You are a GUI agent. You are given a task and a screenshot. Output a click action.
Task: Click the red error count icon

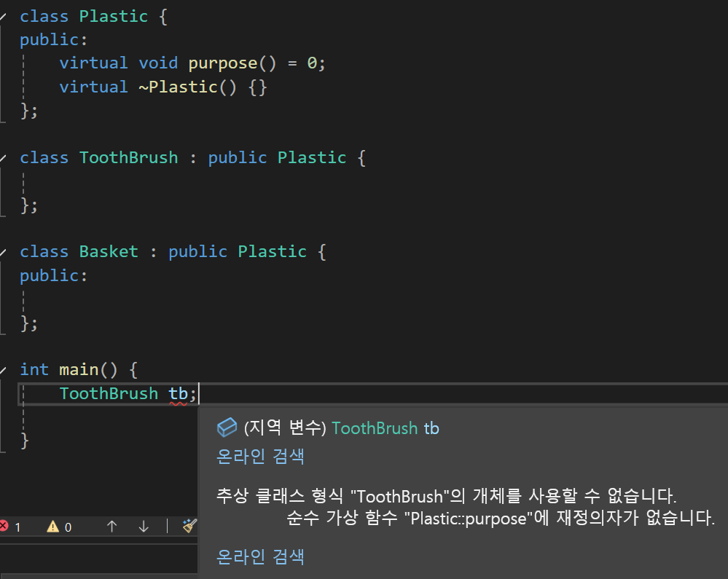click(x=4, y=526)
